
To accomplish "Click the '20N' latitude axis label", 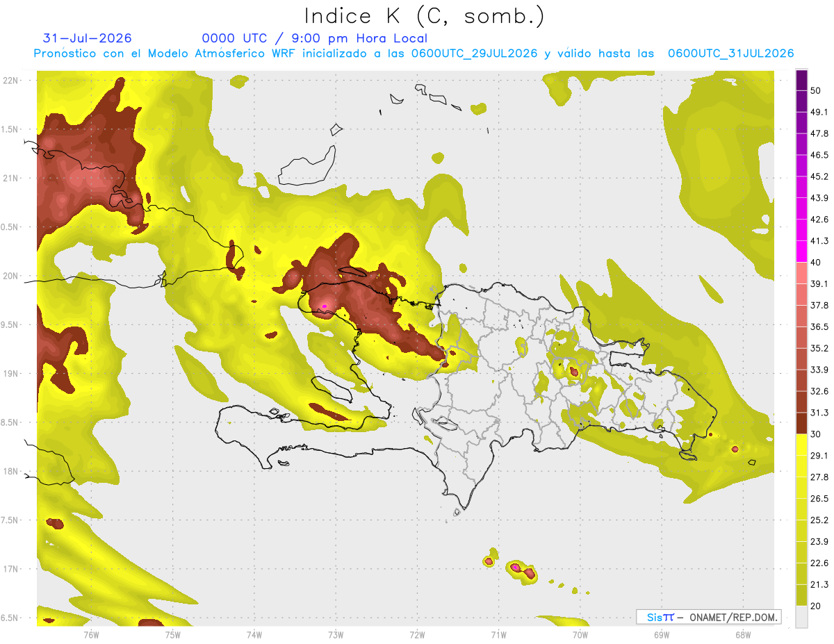I will click(x=10, y=276).
